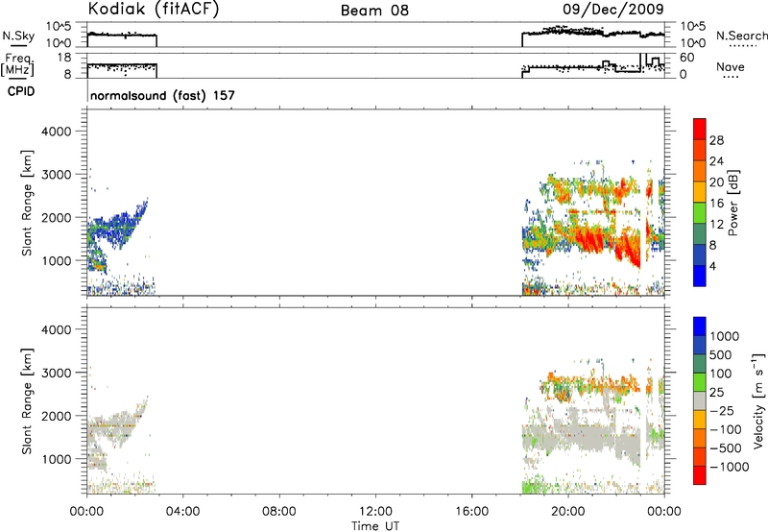Click the '4000' tick on the power panel
768x532 pixels.
[57, 132]
